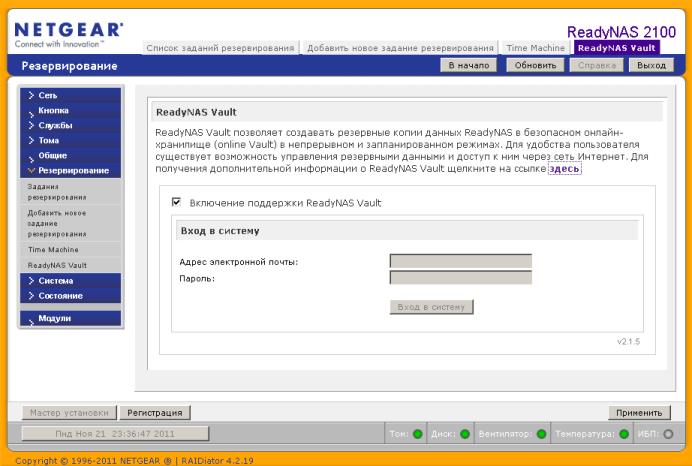Open Time Machine in the sidebar
This screenshot has width=692, height=466.
tap(70, 250)
